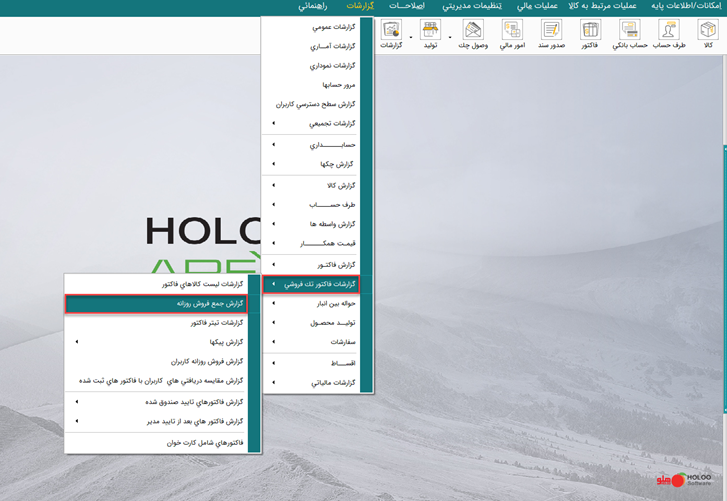Open the اصلاحات menu
Screen dimensions: 727x501
[407, 6]
